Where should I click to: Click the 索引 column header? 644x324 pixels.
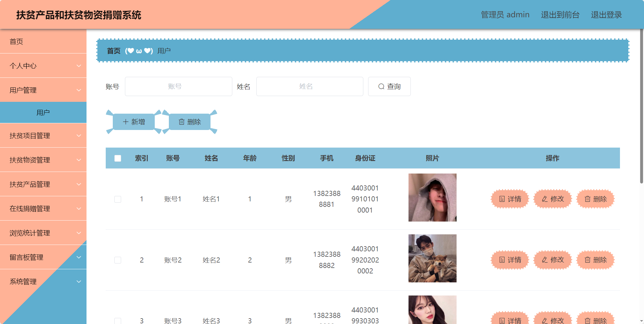[x=142, y=158]
